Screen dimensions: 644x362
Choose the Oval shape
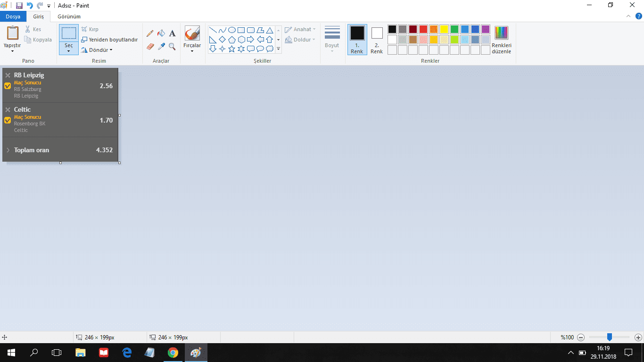point(232,30)
